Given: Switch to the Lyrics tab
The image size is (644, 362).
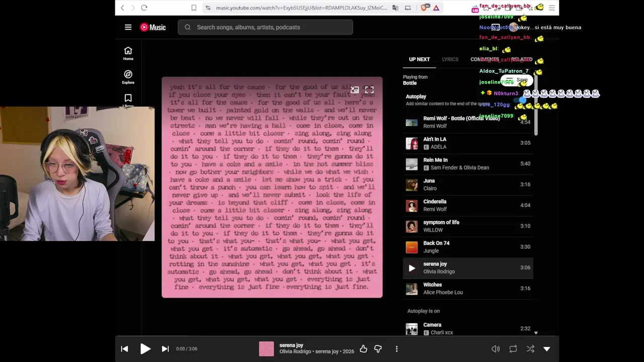Looking at the screenshot, I should click(x=450, y=59).
